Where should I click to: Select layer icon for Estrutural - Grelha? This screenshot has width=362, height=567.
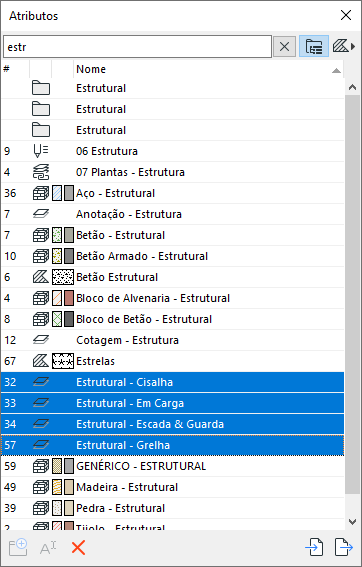pyautogui.click(x=41, y=445)
